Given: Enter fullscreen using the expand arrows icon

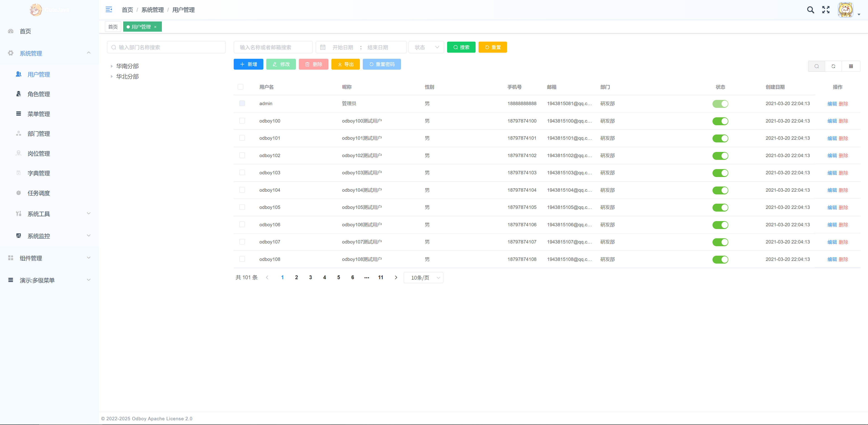Looking at the screenshot, I should (x=826, y=10).
